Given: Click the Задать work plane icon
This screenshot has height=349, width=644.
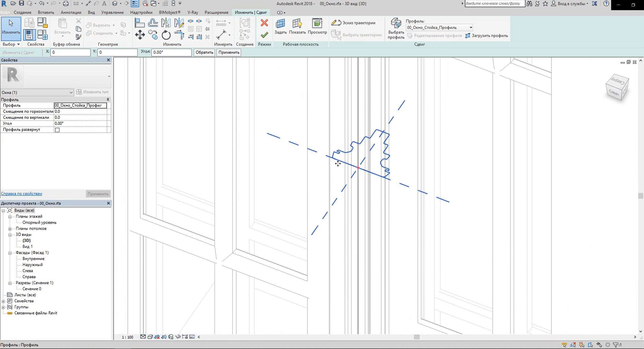Looking at the screenshot, I should point(280,26).
